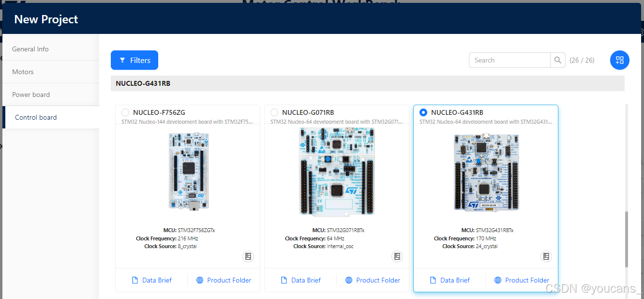Focus the board Search field
Image resolution: width=644 pixels, height=299 pixels.
[x=509, y=60]
